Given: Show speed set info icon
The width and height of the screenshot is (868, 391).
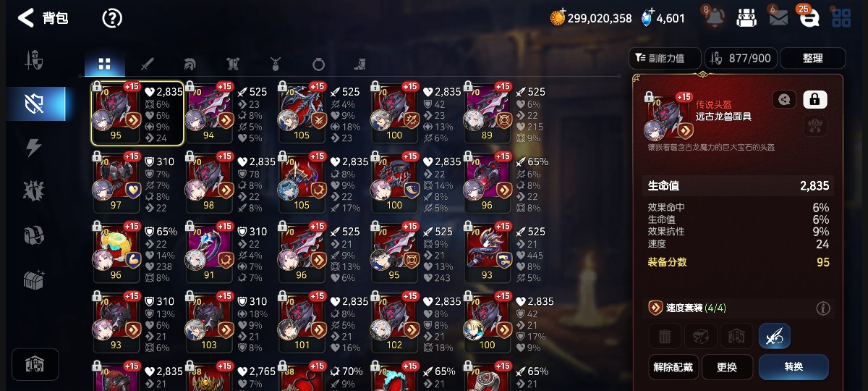Looking at the screenshot, I should click(x=823, y=308).
